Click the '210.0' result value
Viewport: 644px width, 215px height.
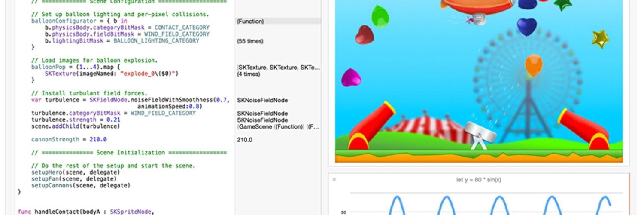coord(245,140)
